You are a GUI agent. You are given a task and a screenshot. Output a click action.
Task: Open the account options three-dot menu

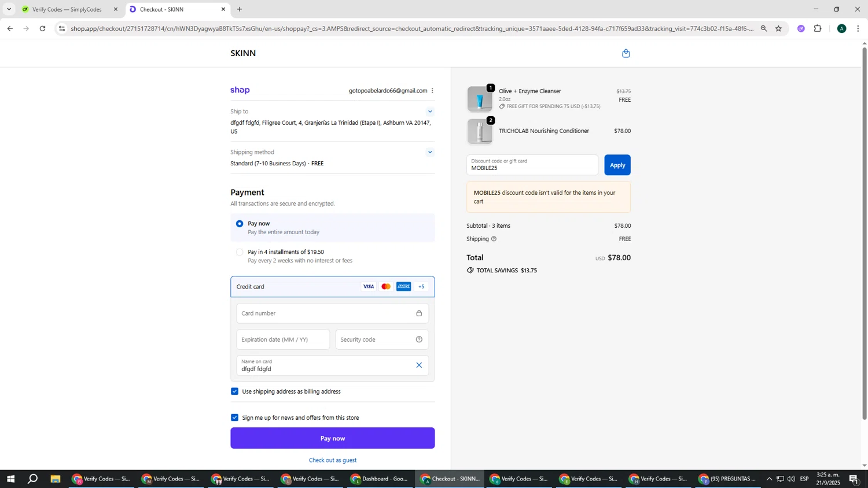(432, 91)
